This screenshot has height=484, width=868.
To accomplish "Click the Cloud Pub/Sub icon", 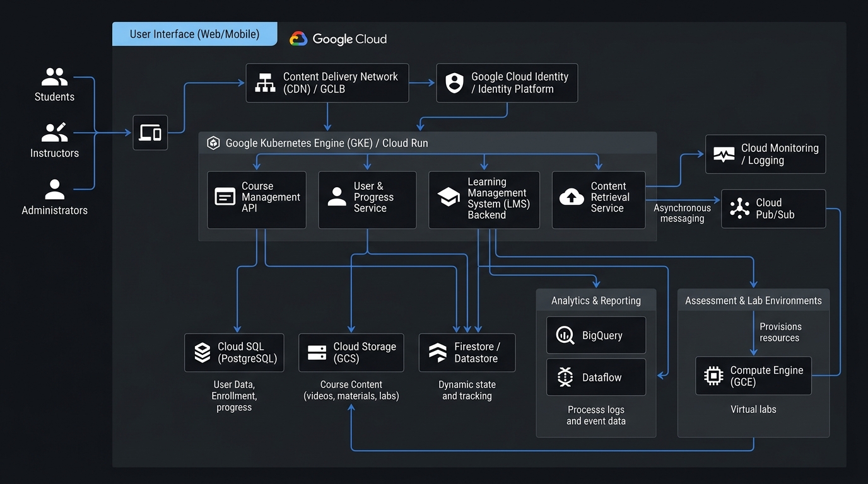I will [x=739, y=209].
